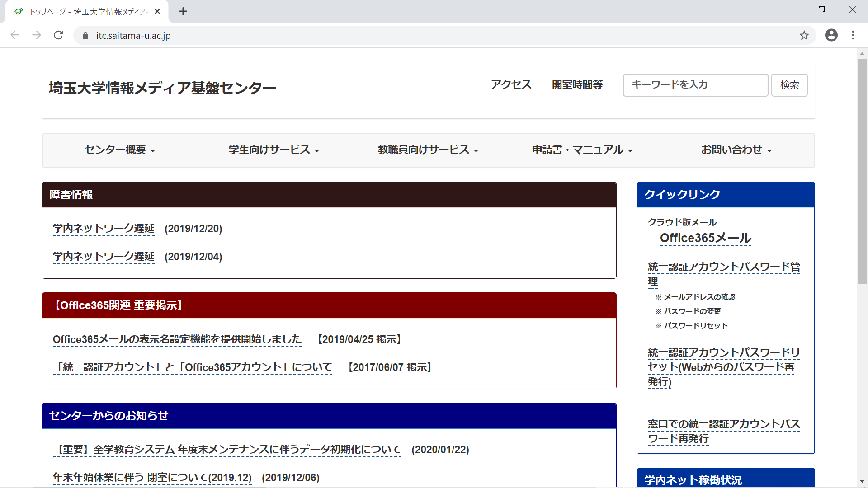Close the トップページ browser tab
Viewport: 868px width, 488px height.
pos(157,12)
